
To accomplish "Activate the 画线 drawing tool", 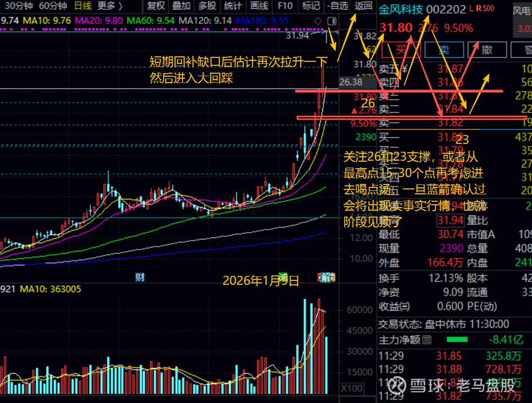I will (259, 6).
